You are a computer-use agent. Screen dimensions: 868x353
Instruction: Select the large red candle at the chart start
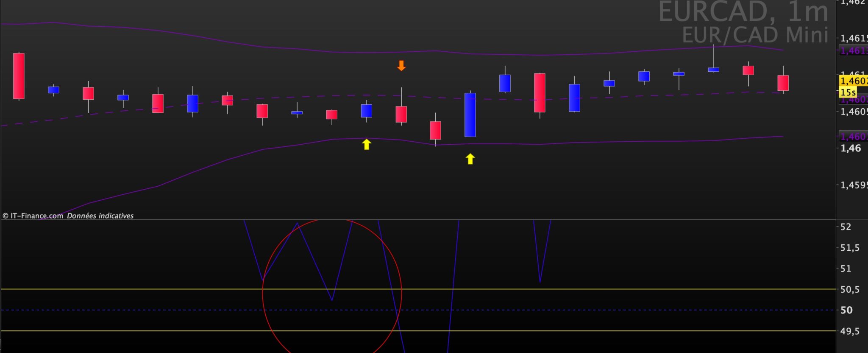(19, 76)
